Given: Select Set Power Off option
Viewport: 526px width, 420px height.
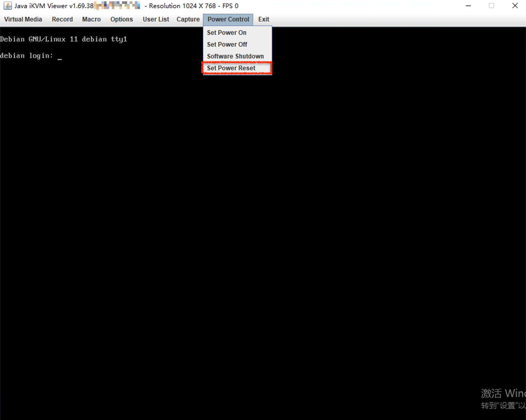Looking at the screenshot, I should 227,44.
